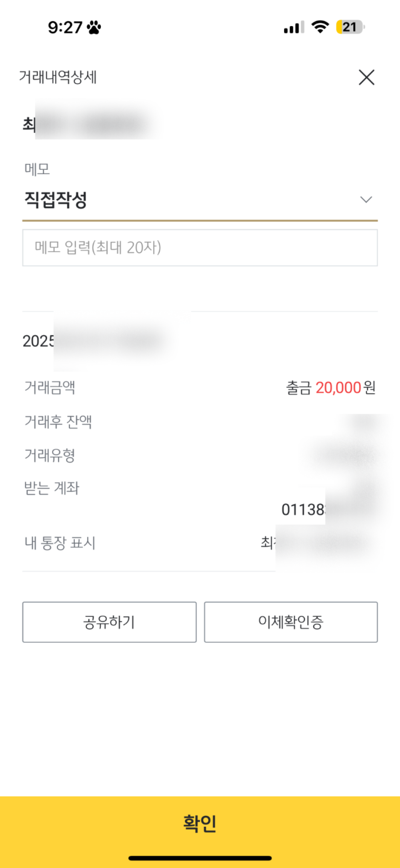
Task: Tap the home indicator bar
Action: tap(200, 858)
